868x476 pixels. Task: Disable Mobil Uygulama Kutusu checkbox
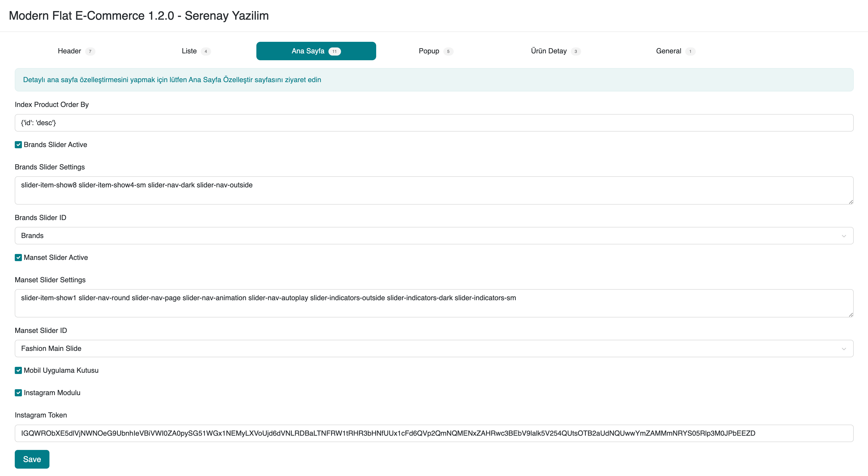pos(18,370)
